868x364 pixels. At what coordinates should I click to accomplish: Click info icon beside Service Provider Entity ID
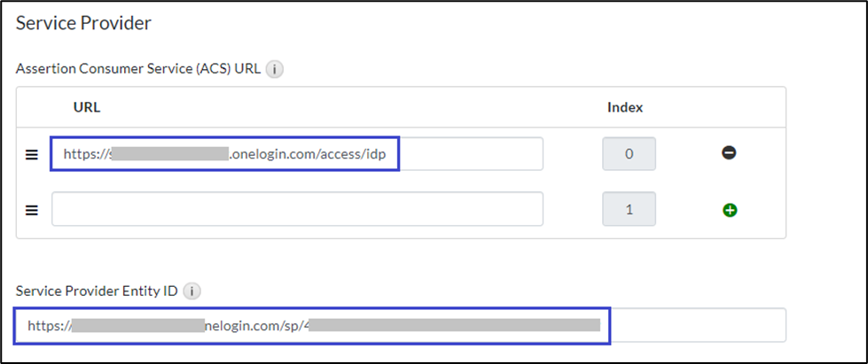[x=194, y=290]
